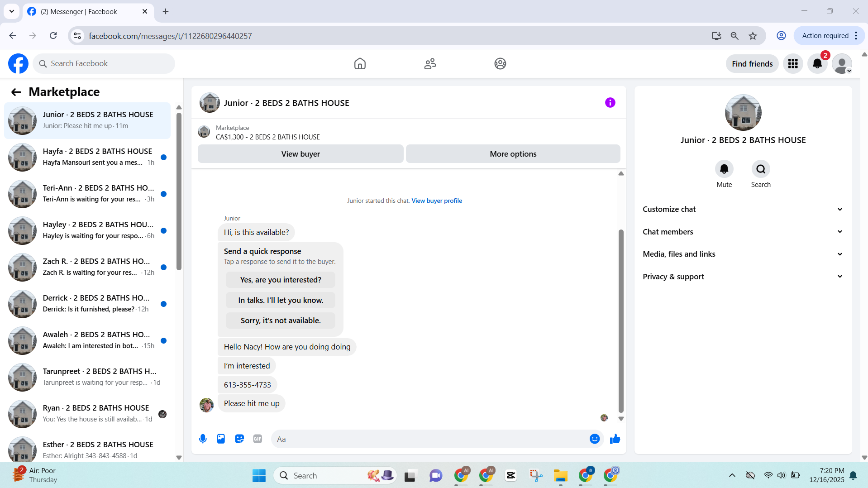The height and width of the screenshot is (488, 868).
Task: Click the Find friends button
Action: tap(752, 64)
